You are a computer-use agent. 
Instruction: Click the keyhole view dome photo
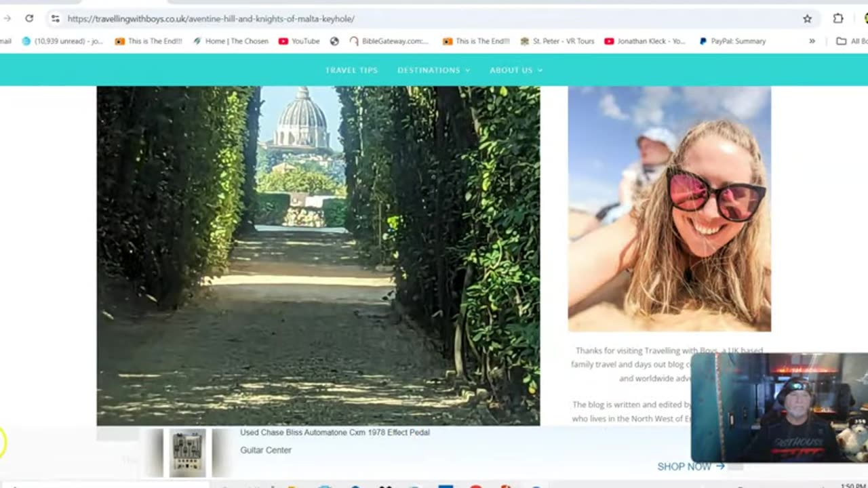click(318, 256)
